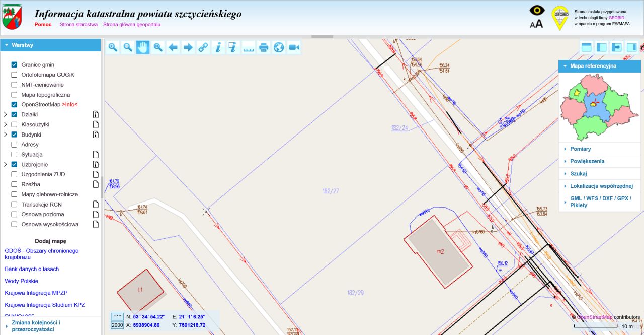Click the printer icon

263,47
